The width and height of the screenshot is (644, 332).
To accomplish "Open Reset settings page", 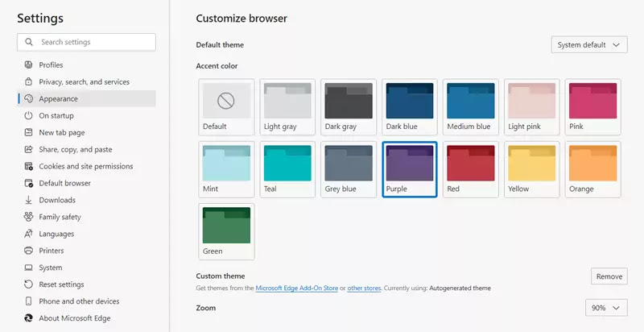I will click(x=87, y=284).
